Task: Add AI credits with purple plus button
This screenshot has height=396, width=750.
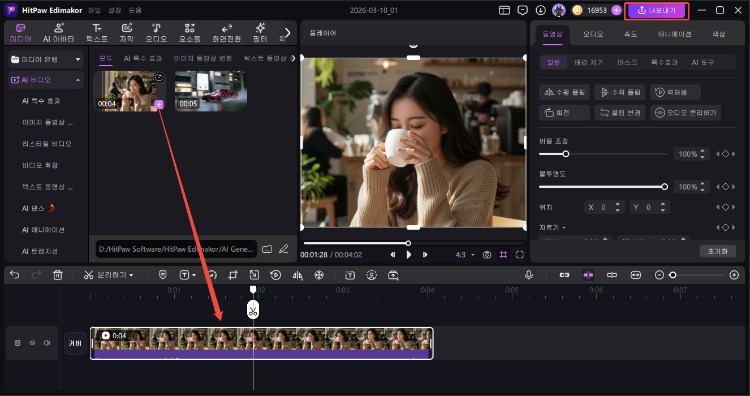Action: (617, 10)
